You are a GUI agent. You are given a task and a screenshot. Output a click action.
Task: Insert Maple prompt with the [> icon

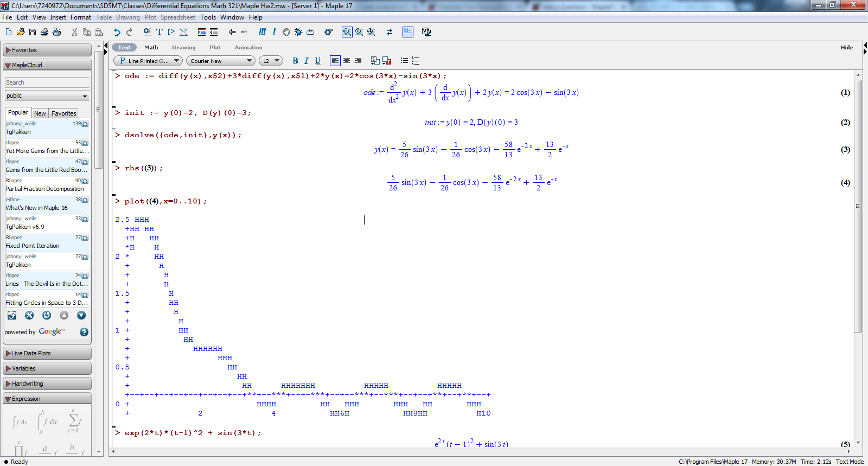(171, 32)
